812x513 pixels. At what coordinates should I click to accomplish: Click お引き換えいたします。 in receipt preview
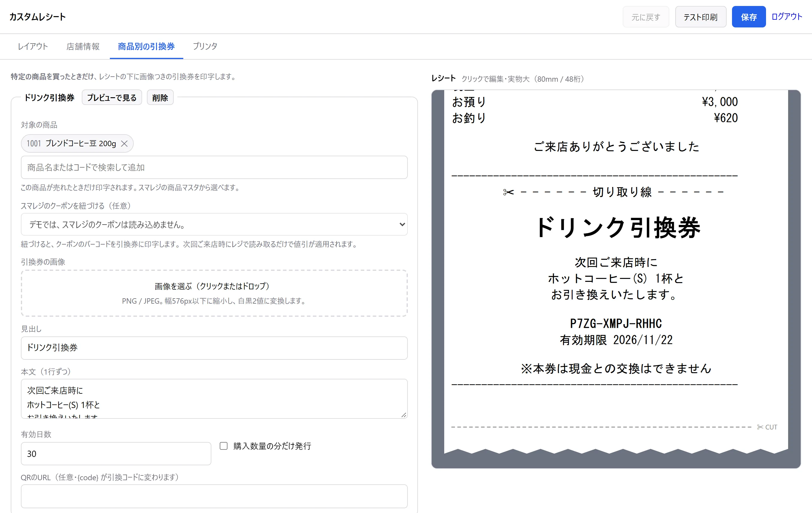[614, 295]
